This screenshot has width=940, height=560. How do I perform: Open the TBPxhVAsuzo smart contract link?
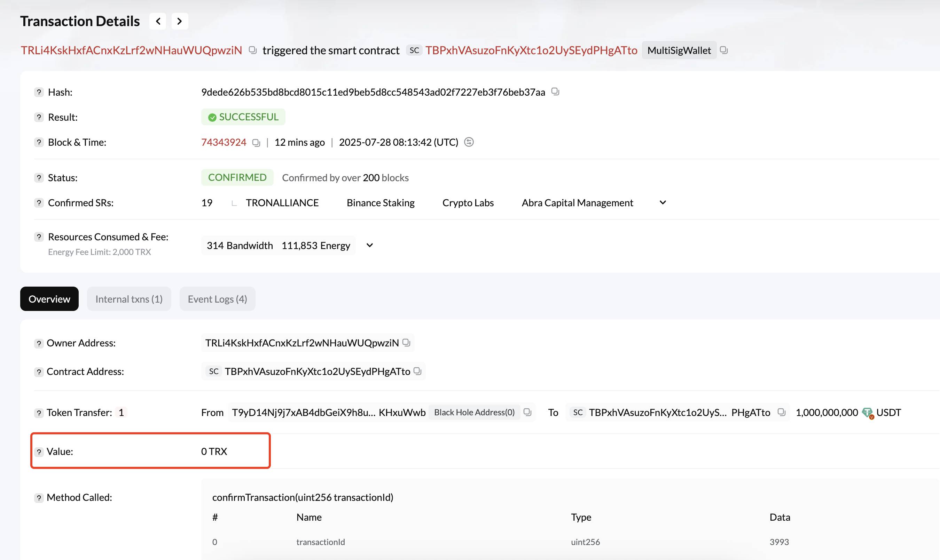[x=531, y=50]
